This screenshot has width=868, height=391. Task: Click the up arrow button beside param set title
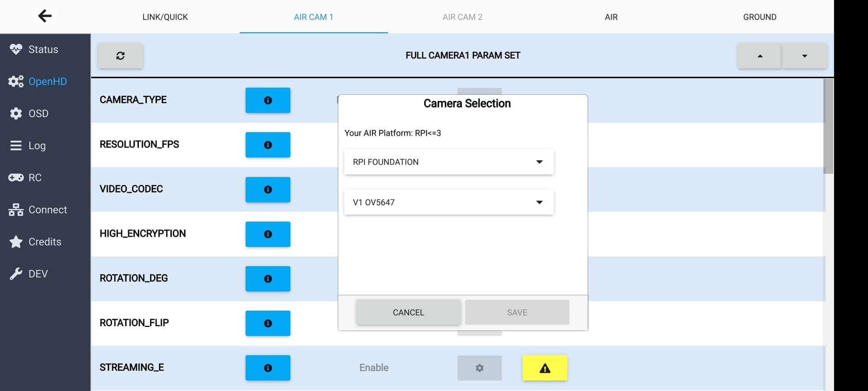coord(759,56)
